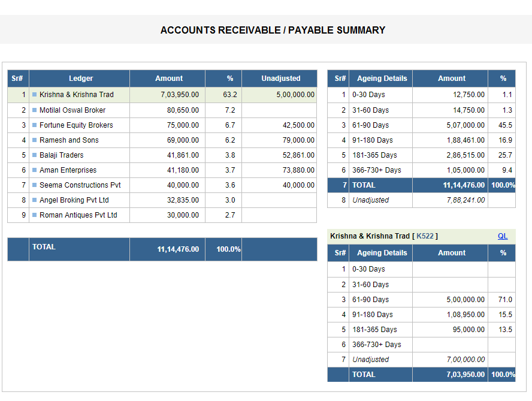
Task: Click the blue square beside Fortune Equity Brokers
Action: tap(34, 125)
